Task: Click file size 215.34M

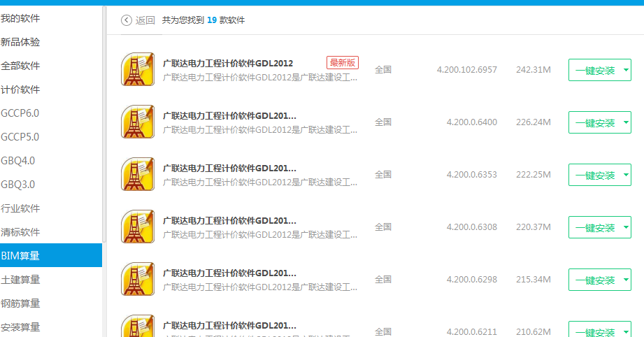Action: tap(534, 280)
